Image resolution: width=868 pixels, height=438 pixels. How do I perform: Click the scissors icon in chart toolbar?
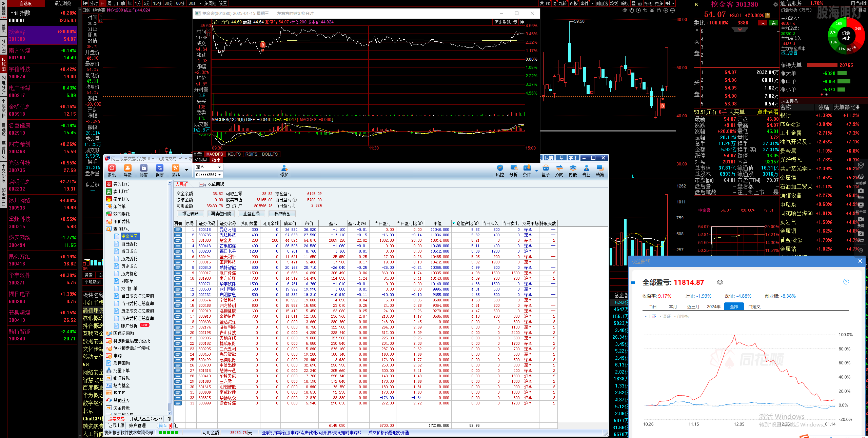(x=652, y=11)
